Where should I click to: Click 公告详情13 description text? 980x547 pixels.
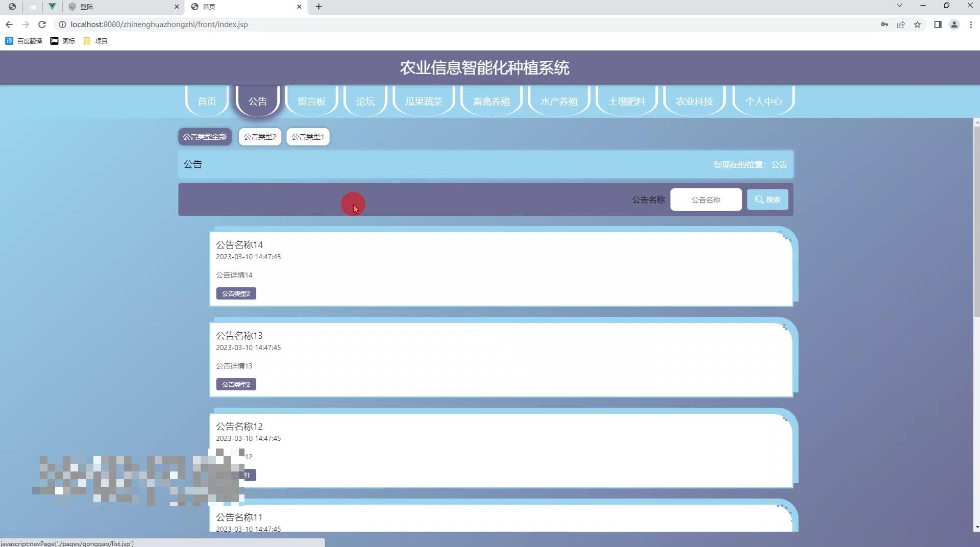(234, 366)
